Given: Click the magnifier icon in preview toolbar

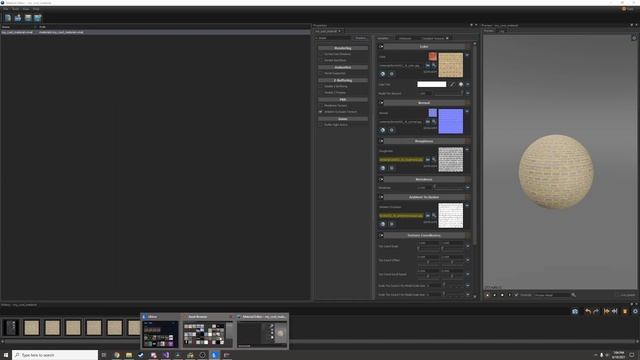Looking at the screenshot, I should click(573, 295).
